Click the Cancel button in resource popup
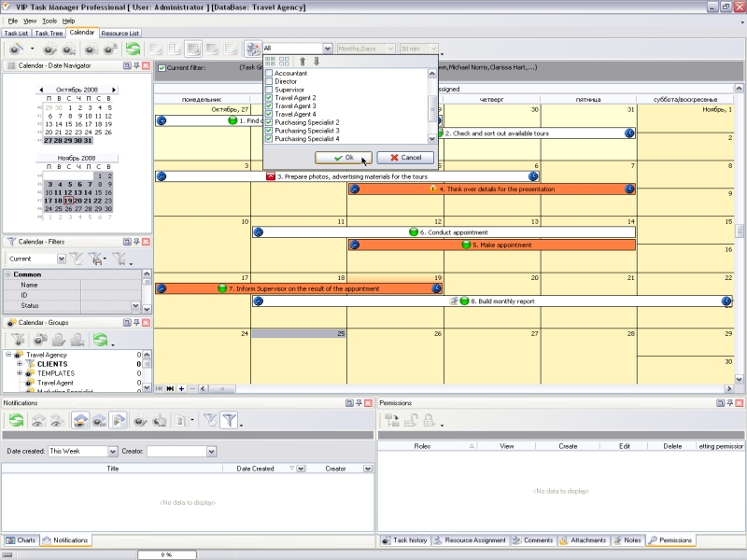Viewport: 747px width, 560px height. tap(405, 158)
